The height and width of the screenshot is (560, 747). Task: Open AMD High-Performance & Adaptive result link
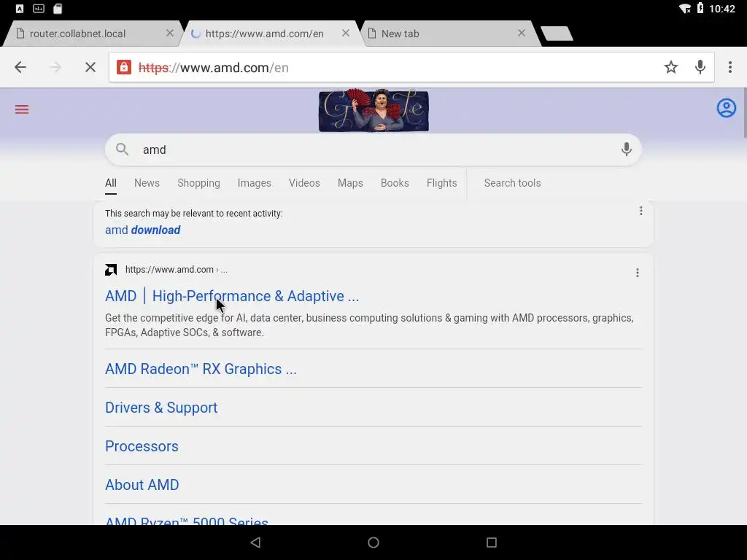click(232, 296)
